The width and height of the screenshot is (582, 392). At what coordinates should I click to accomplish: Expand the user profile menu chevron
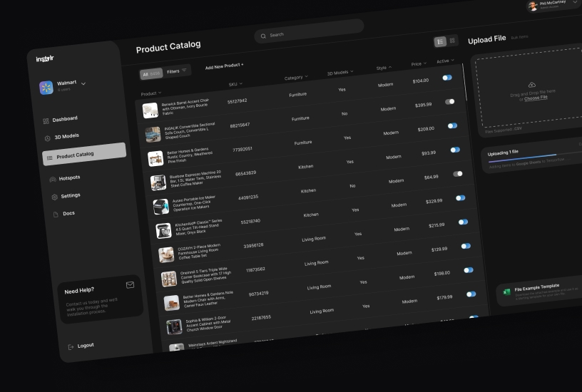575,2
